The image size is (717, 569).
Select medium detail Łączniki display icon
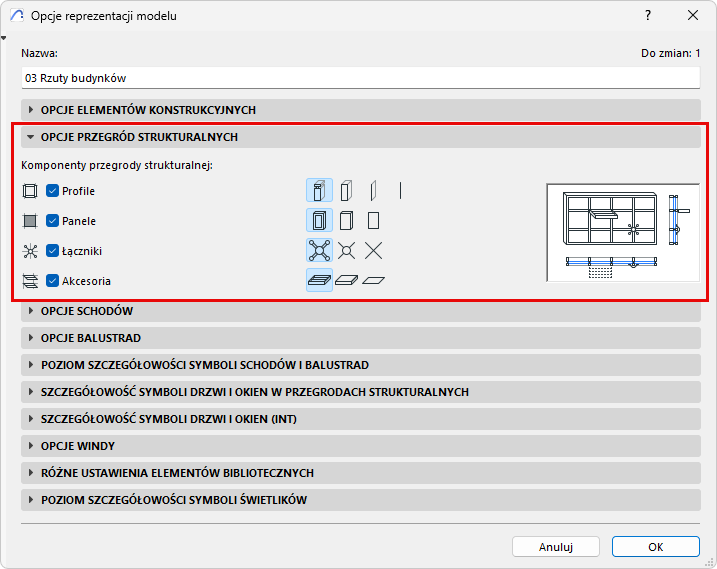346,251
